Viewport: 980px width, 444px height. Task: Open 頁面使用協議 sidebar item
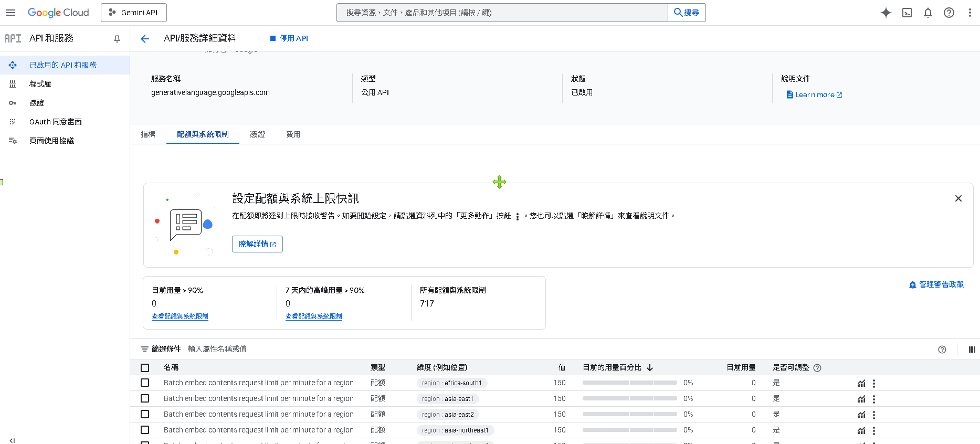(65, 141)
